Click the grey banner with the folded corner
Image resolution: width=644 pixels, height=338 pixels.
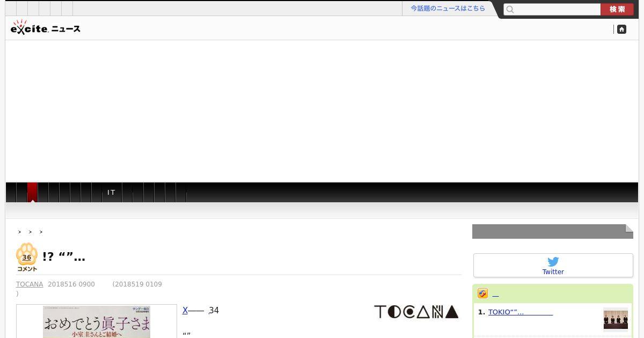click(x=553, y=232)
